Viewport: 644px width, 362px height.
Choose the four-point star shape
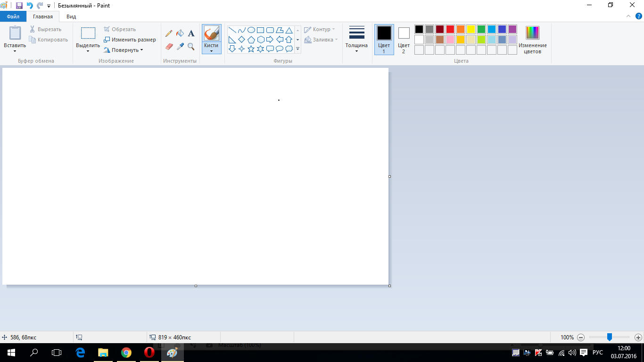tap(242, 49)
